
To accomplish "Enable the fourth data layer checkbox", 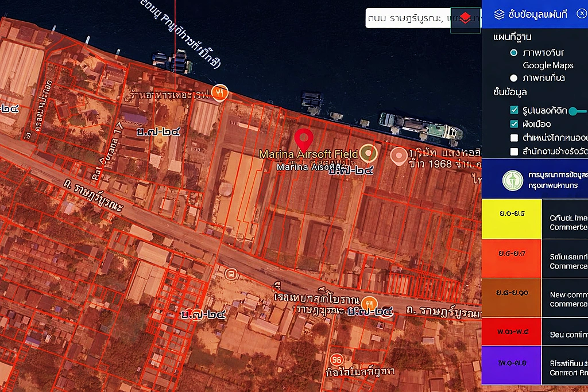I will coord(514,152).
